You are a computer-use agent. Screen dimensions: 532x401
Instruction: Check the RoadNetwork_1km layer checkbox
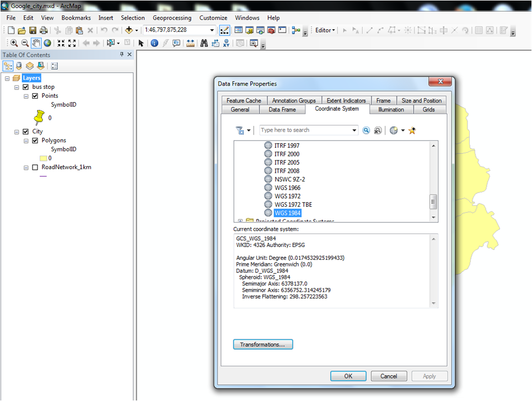35,167
